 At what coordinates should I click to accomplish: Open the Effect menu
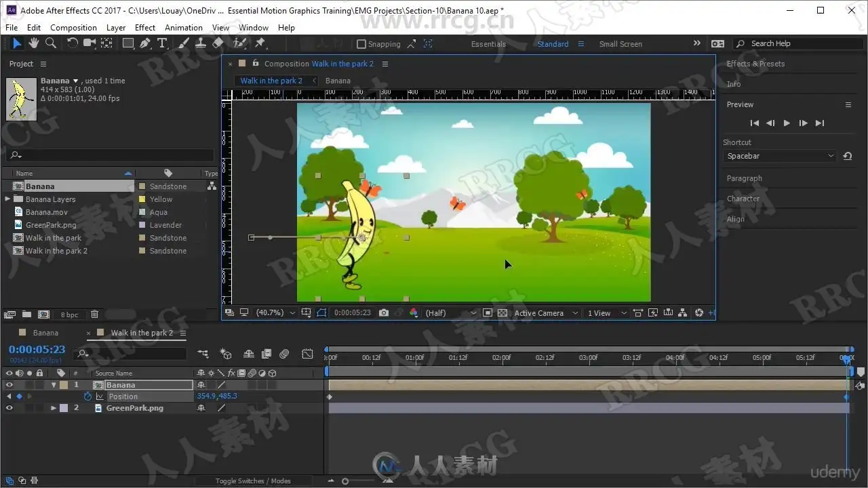145,28
